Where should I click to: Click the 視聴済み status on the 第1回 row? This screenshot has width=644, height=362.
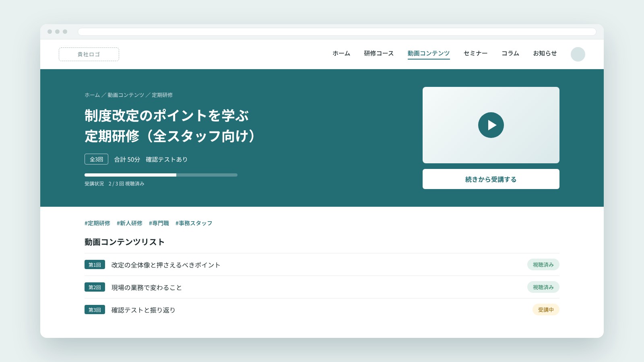[x=543, y=265]
